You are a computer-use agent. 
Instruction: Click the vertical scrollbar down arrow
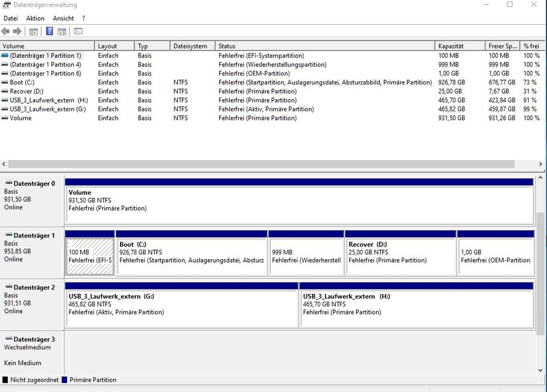(541, 371)
